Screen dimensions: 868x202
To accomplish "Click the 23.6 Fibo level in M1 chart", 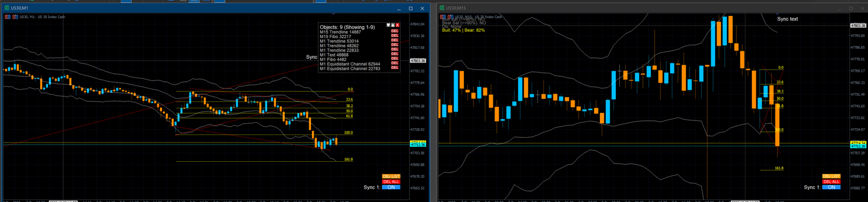I will [x=349, y=99].
